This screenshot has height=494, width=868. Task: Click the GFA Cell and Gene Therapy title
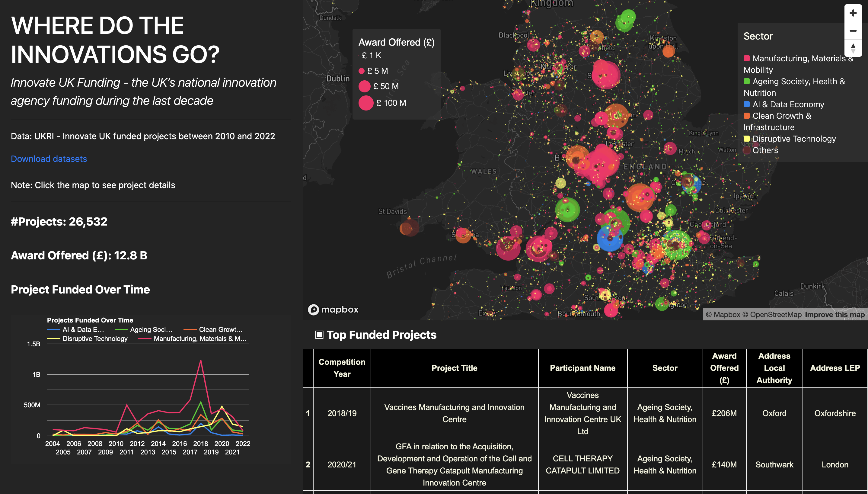point(454,465)
